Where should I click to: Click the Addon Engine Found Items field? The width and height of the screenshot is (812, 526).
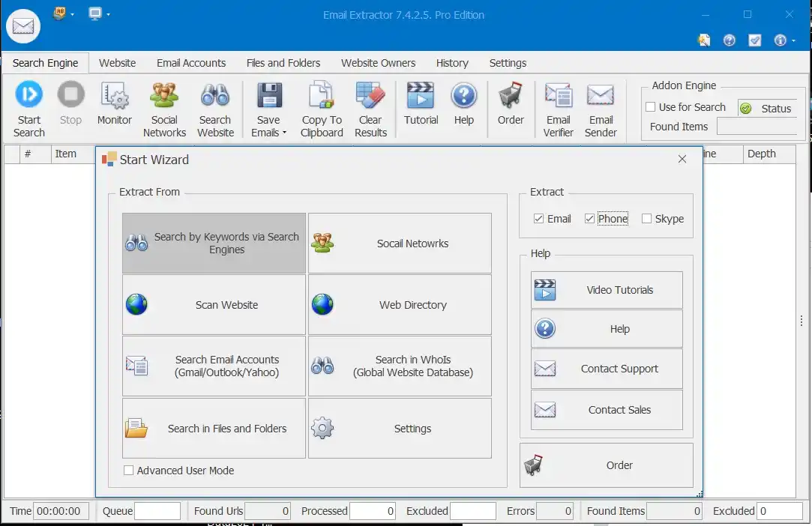pyautogui.click(x=757, y=127)
